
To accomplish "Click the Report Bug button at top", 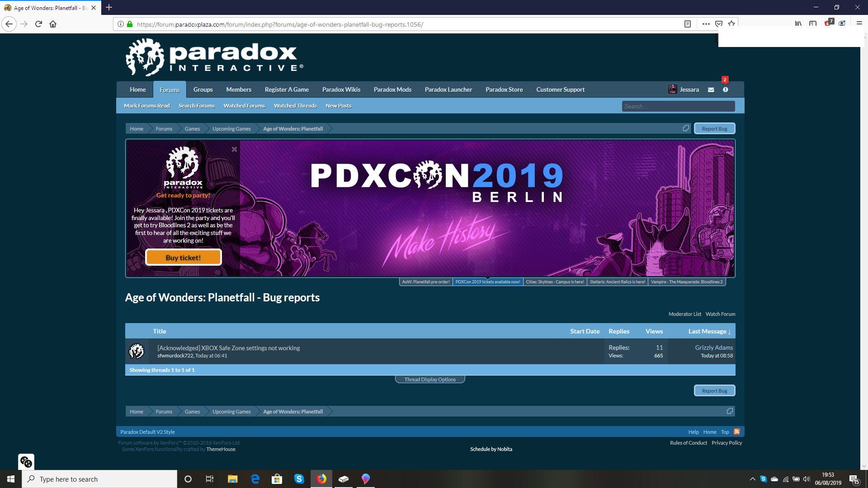I will click(714, 129).
